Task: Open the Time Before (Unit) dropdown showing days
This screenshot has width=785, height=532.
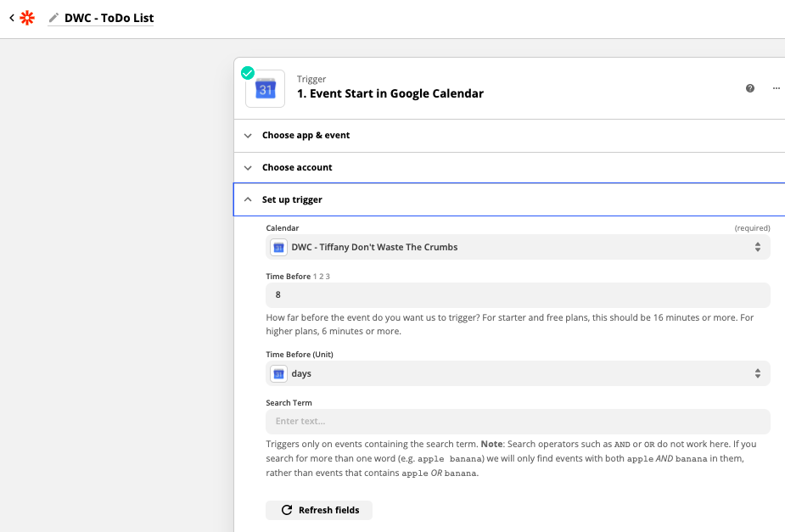Action: click(x=518, y=374)
